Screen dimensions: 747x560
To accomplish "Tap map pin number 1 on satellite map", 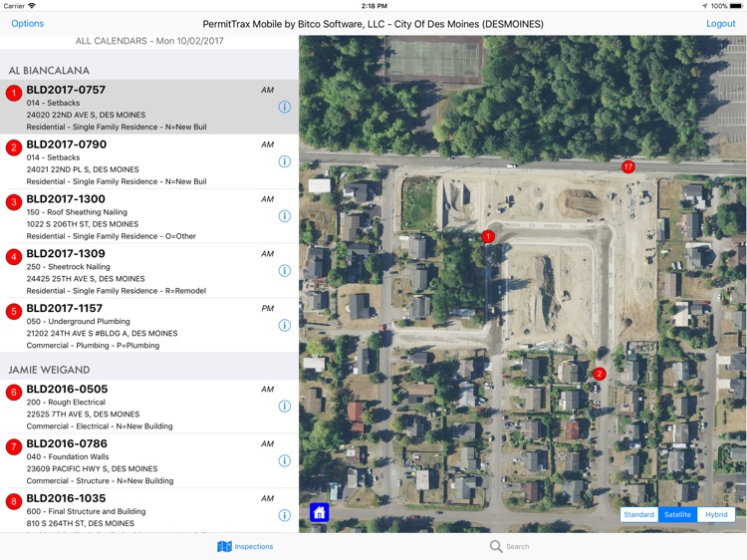I will pos(488,236).
